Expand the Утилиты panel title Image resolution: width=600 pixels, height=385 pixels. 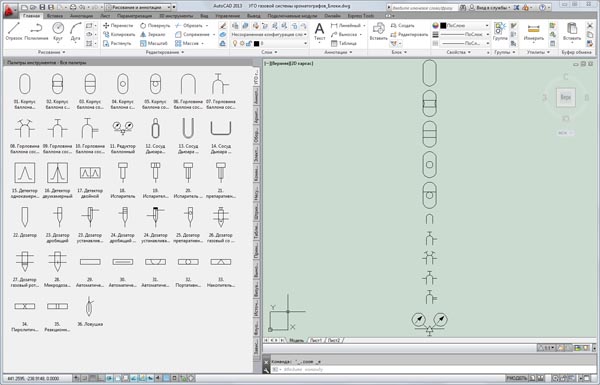point(538,52)
